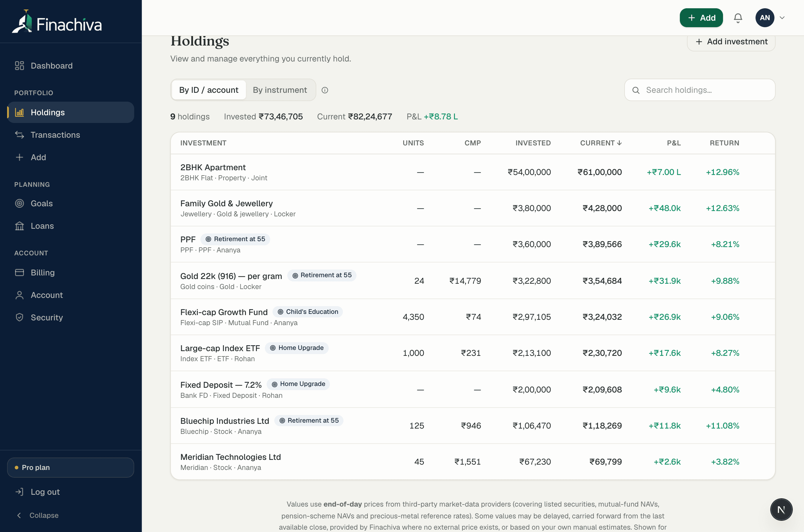Click the search magnifier icon

point(636,90)
